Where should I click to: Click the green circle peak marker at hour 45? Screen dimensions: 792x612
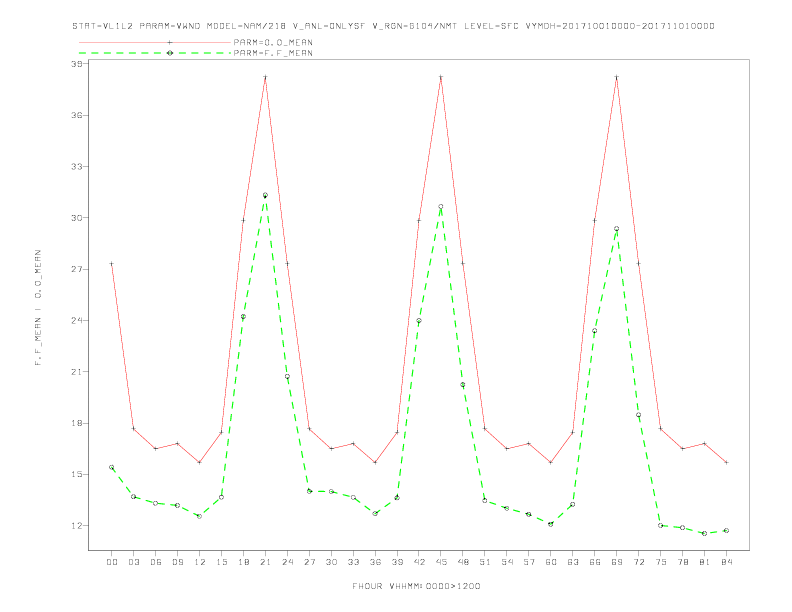[x=441, y=207]
